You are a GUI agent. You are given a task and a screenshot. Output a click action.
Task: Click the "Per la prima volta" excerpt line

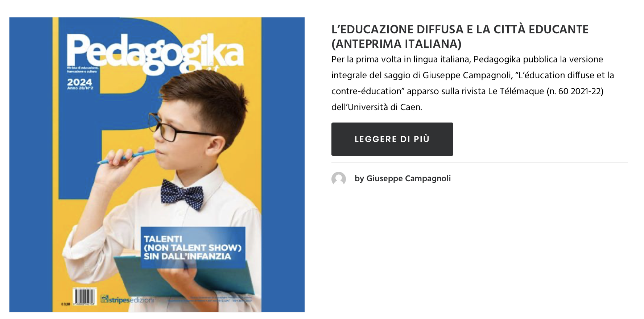tap(467, 59)
